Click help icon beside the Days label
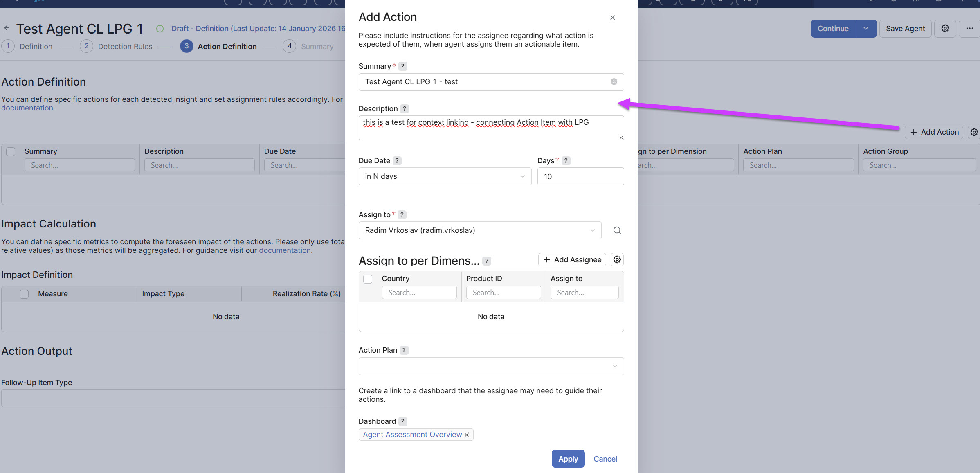Image resolution: width=980 pixels, height=473 pixels. (x=566, y=161)
